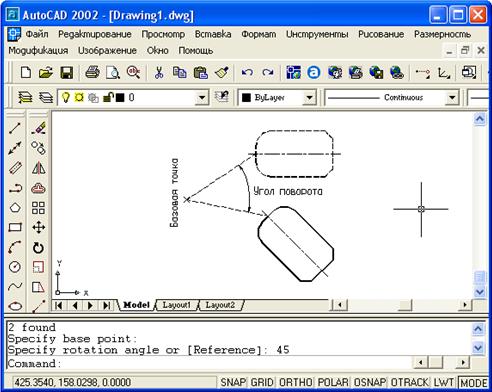Toggle POLAR tracking in status bar
This screenshot has height=392, width=492.
click(x=333, y=382)
